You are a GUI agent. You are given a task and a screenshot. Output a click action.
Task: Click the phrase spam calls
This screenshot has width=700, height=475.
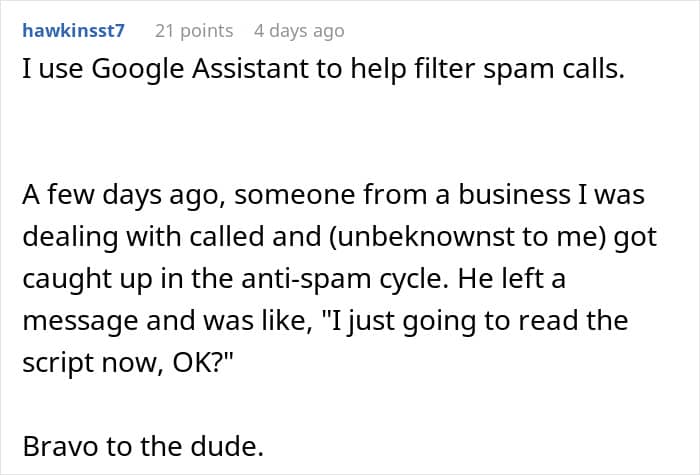pyautogui.click(x=554, y=70)
